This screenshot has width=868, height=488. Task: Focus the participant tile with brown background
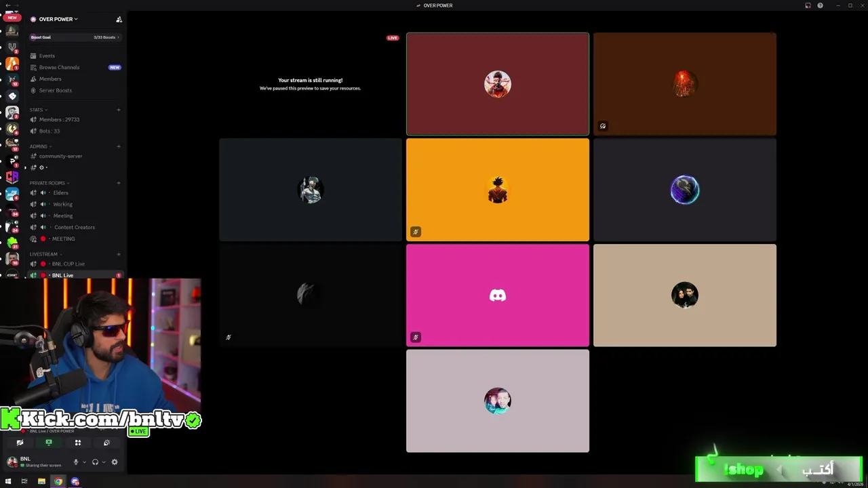pyautogui.click(x=685, y=84)
